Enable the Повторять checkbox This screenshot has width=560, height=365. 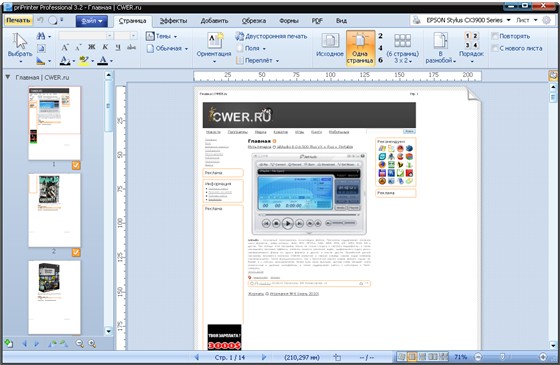pyautogui.click(x=495, y=36)
